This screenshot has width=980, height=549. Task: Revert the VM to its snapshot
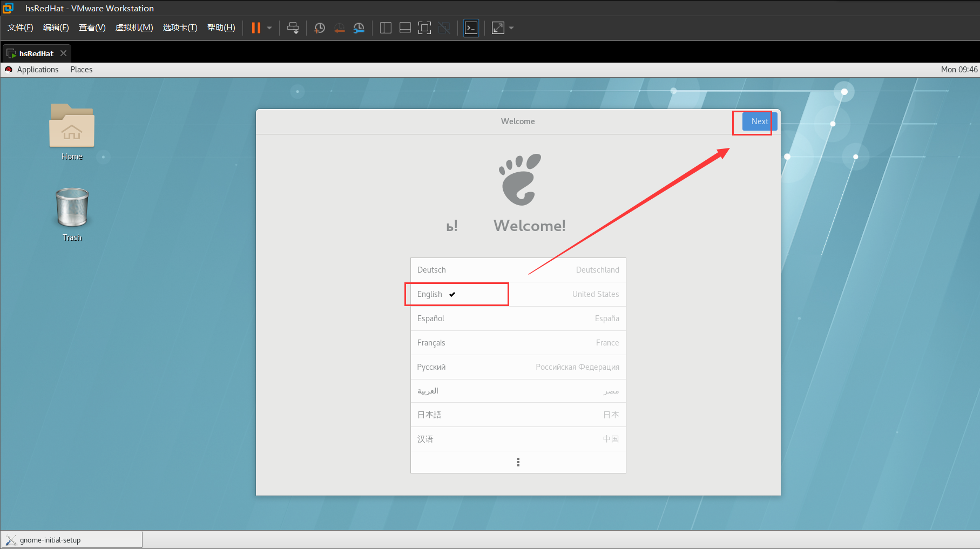click(339, 28)
